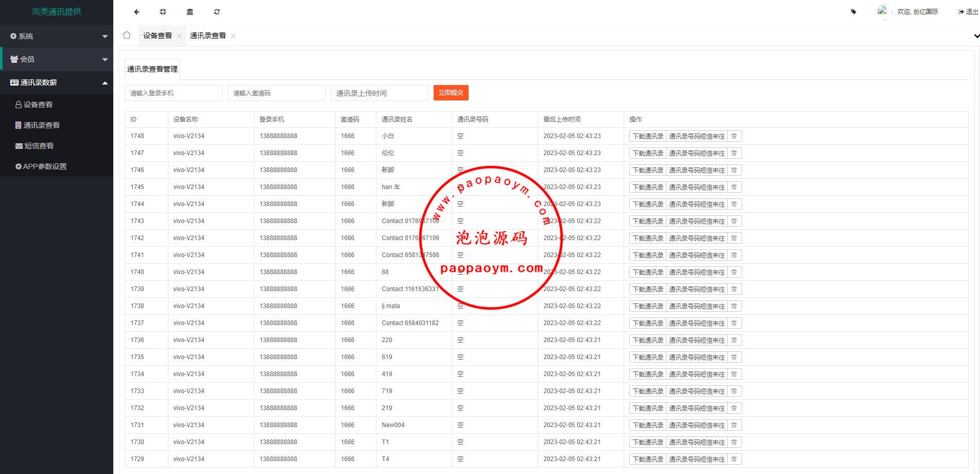Viewport: 980px width, 474px height.
Task: Expand the 系统 sidebar menu
Action: tap(57, 36)
